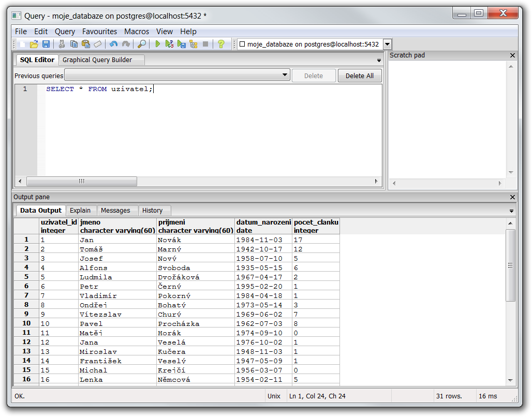
Task: Open the Previous queries dropdown
Action: click(285, 75)
